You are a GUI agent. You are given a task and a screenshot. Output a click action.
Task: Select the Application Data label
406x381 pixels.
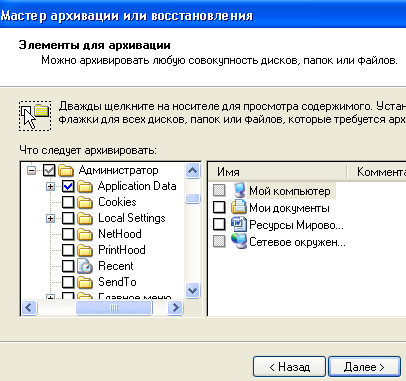pyautogui.click(x=137, y=186)
